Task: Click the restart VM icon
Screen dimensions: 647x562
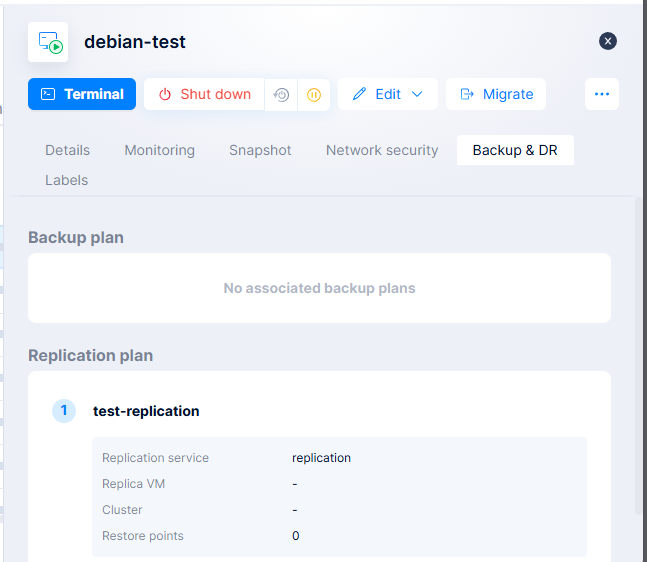Action: pos(281,95)
